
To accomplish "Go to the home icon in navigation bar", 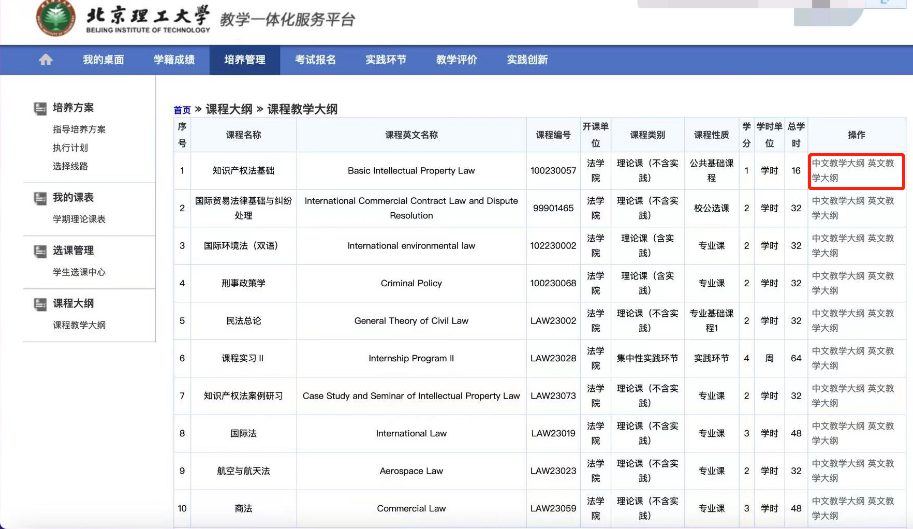I will coord(45,59).
